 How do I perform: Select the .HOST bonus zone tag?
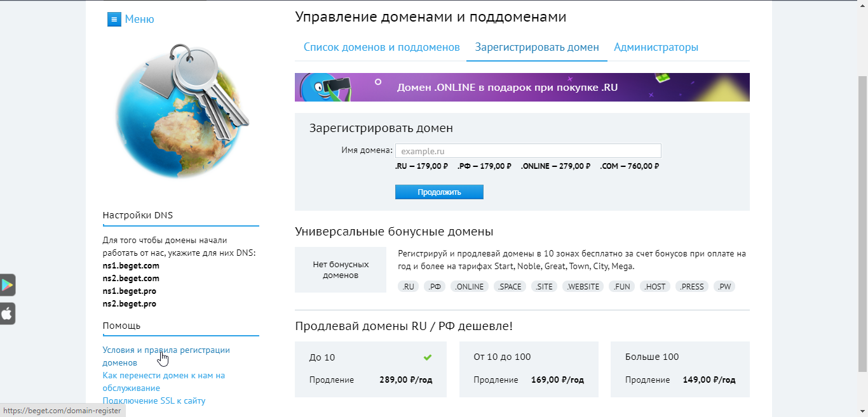pyautogui.click(x=654, y=286)
